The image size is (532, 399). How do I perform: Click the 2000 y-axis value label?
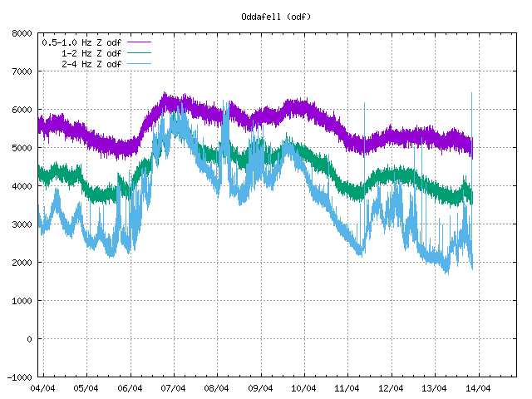click(x=22, y=263)
